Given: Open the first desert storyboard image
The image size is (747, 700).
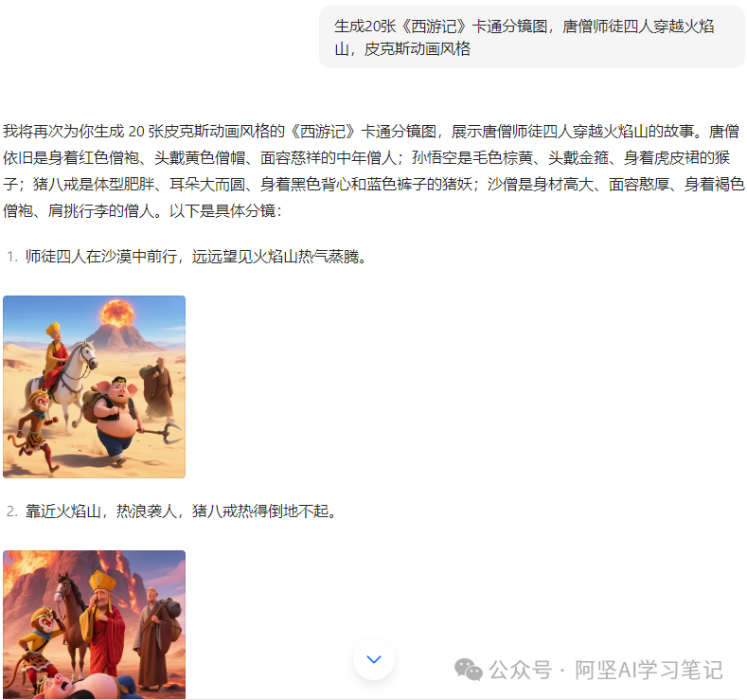Looking at the screenshot, I should [94, 386].
